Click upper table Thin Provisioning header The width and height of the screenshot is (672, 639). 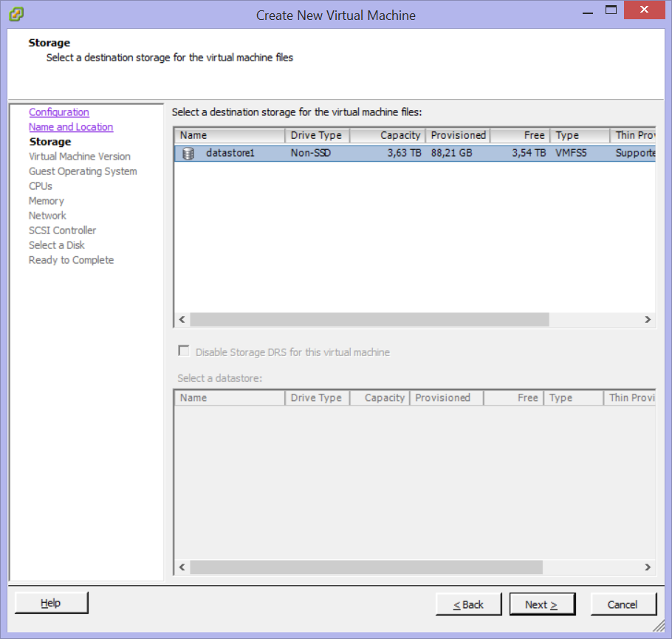pyautogui.click(x=633, y=135)
